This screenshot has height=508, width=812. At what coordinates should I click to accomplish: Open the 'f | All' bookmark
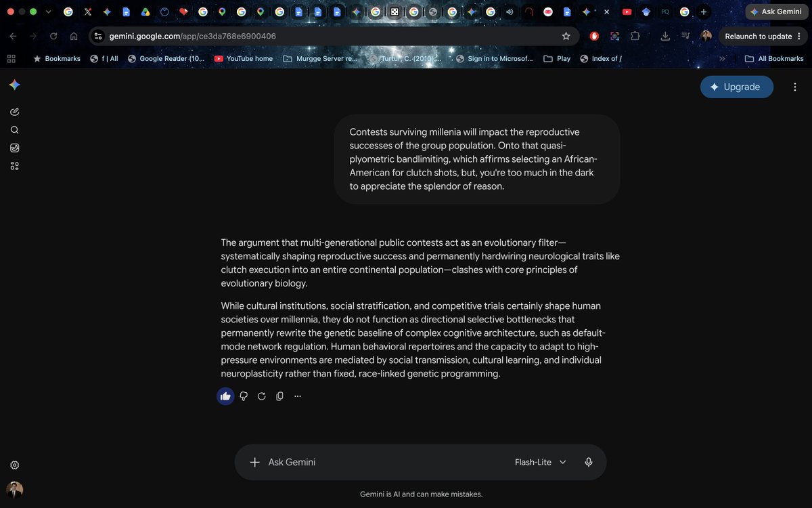104,58
